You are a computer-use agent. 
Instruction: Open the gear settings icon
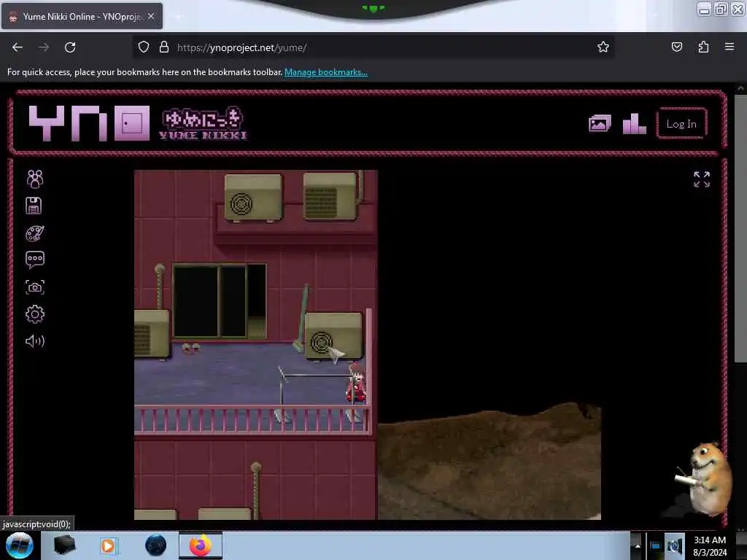pyautogui.click(x=35, y=314)
